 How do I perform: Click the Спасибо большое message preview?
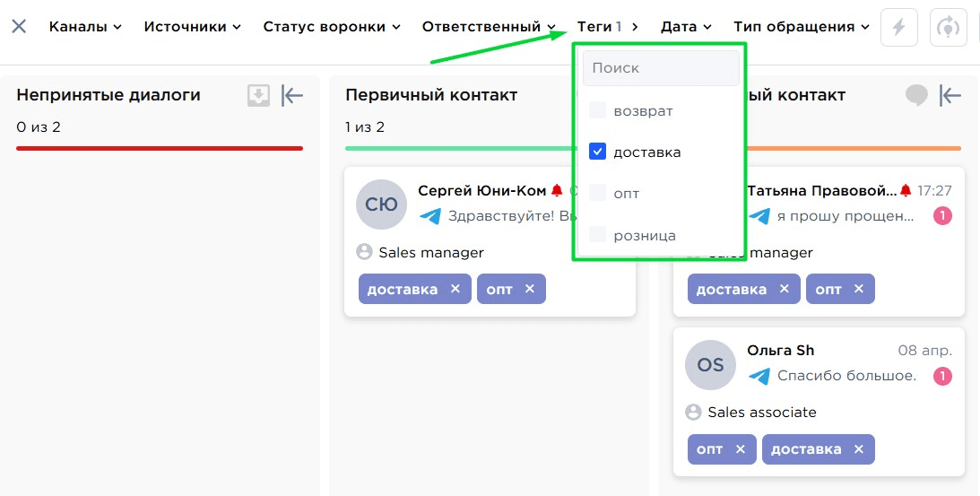(x=847, y=376)
